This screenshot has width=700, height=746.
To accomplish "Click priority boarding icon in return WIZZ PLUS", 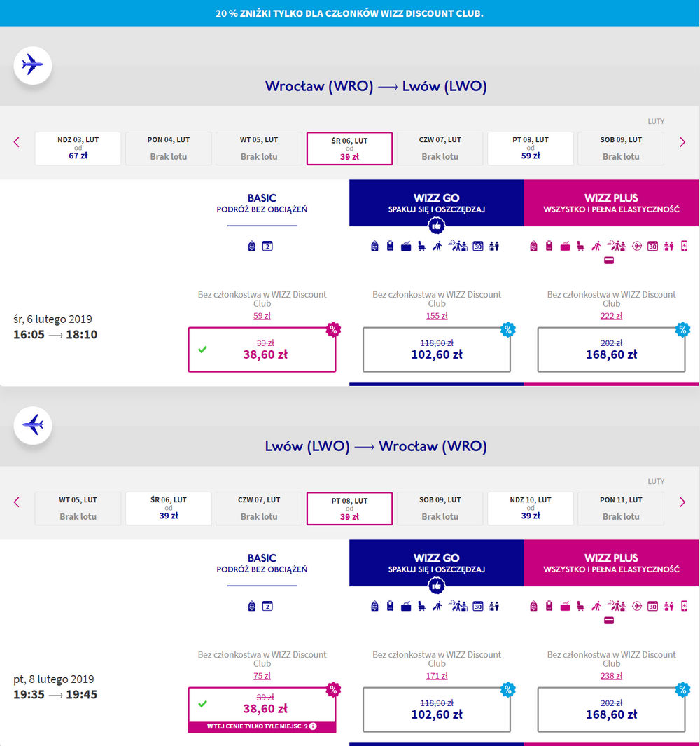I will tap(596, 606).
